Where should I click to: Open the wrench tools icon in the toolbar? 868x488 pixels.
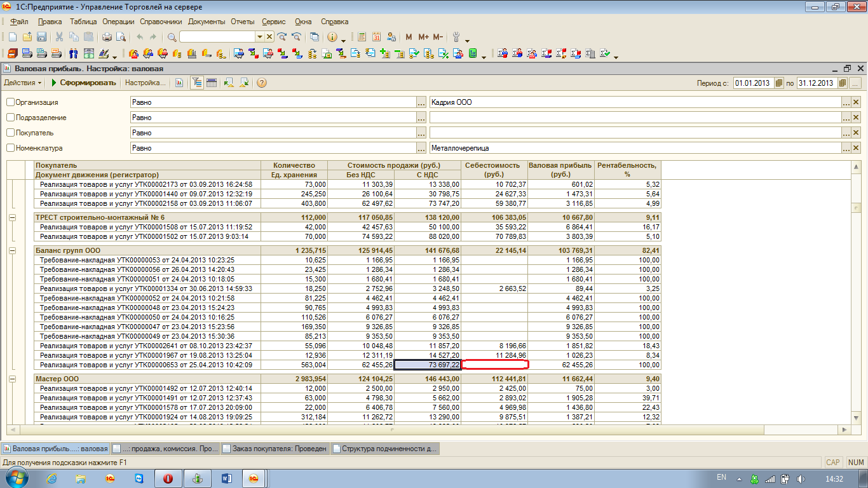tap(456, 37)
